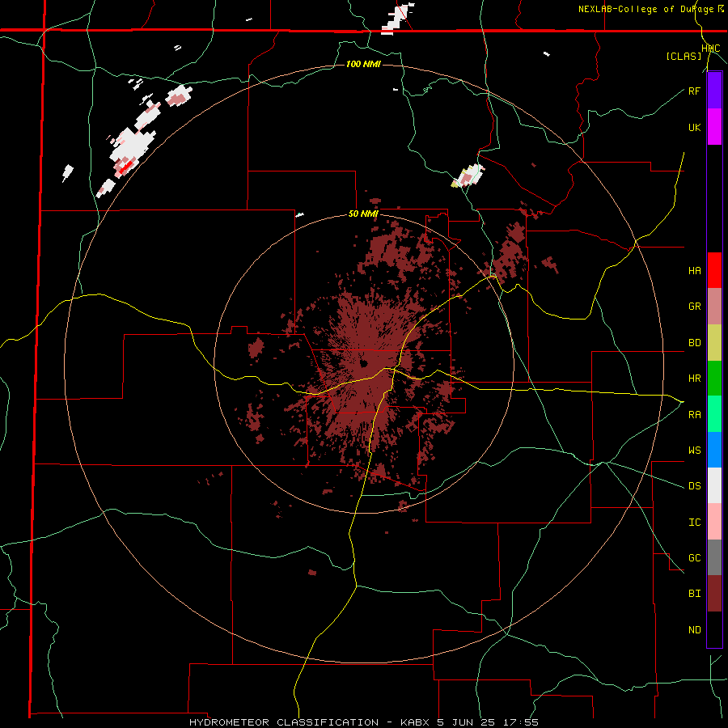The image size is (728, 728).
Task: Click the magenta UK legend swatch
Action: click(x=714, y=127)
